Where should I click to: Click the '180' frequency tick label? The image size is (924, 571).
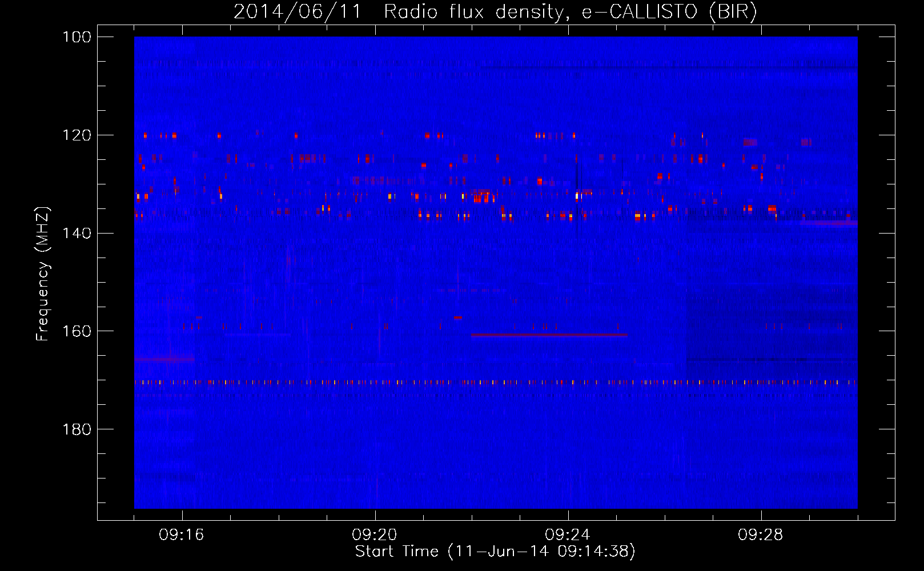pos(77,429)
